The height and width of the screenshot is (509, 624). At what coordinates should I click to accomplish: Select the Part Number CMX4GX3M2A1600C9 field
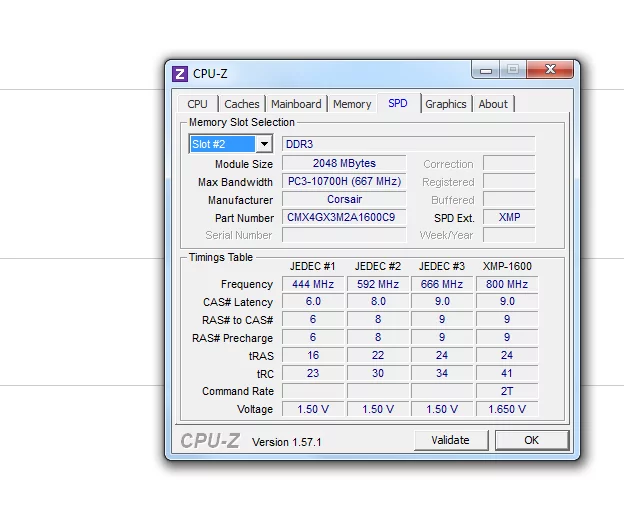coord(344,218)
